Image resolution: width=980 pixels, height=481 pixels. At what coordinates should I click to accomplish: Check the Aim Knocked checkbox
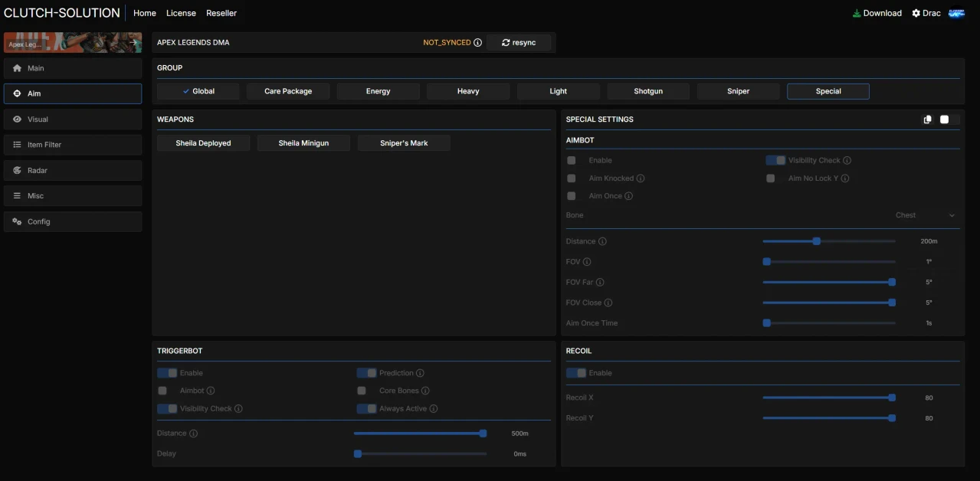(x=572, y=178)
